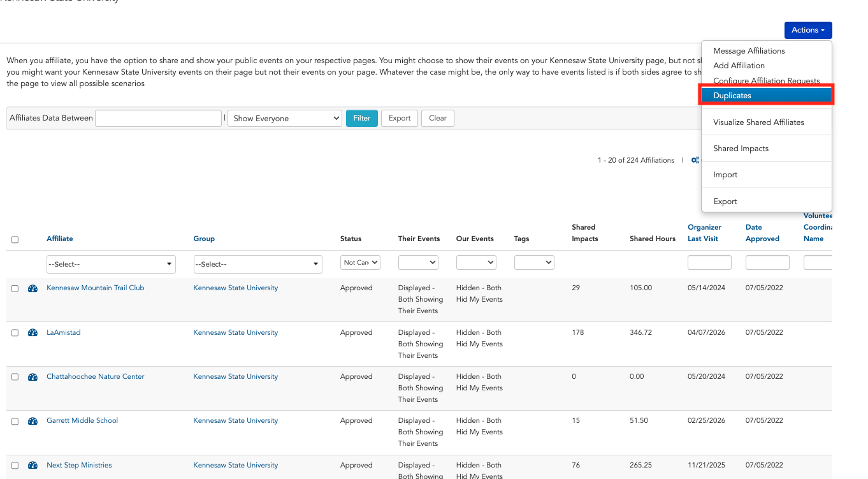Image resolution: width=868 pixels, height=479 pixels.
Task: Click the gears settings icon near affiliation count
Action: pos(695,160)
